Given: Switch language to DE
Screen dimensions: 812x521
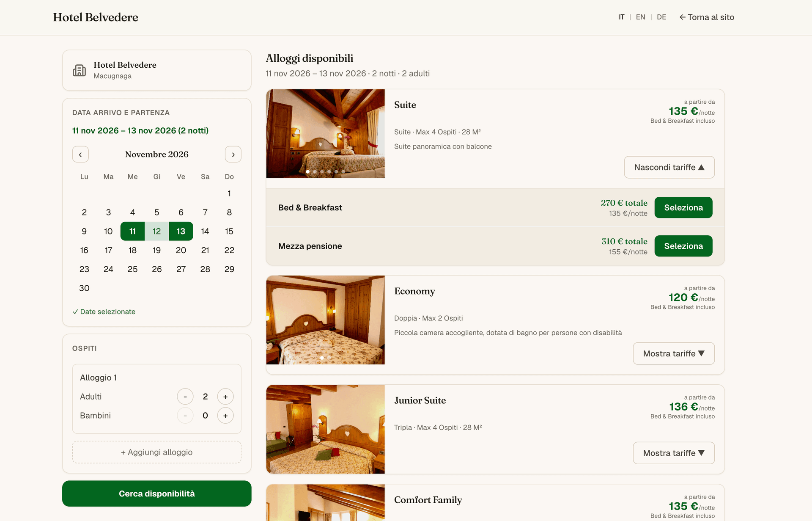Looking at the screenshot, I should click(661, 17).
